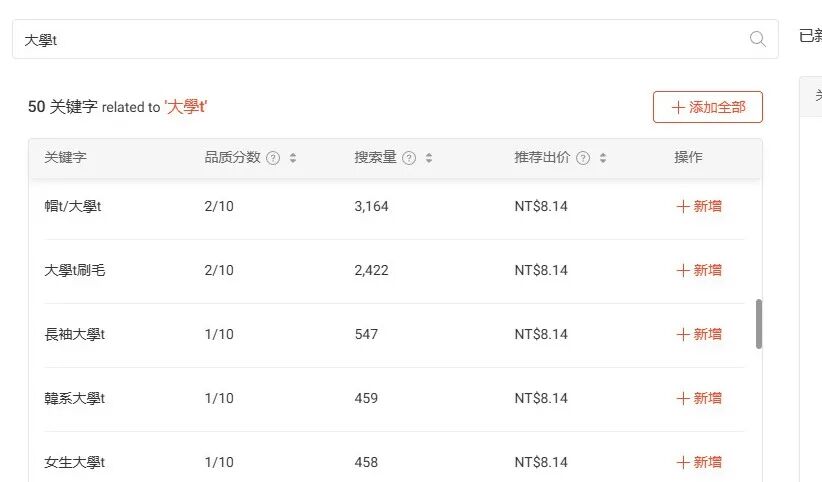This screenshot has height=482, width=822.
Task: Open the 推荐出价 help question icon
Action: (x=583, y=158)
